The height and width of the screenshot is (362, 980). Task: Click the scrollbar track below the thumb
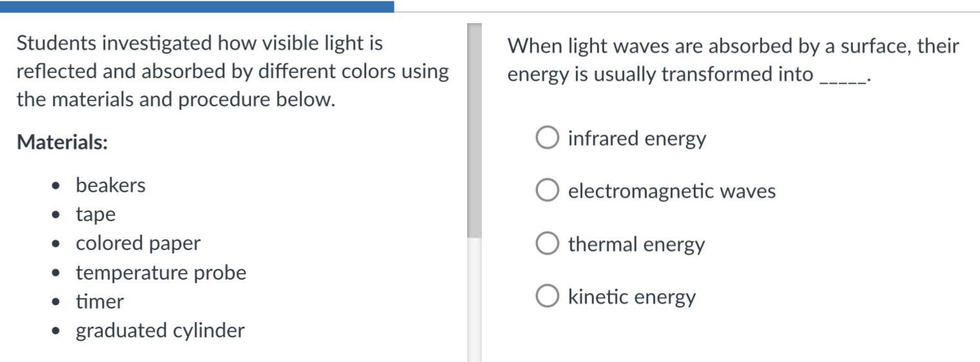click(x=474, y=300)
